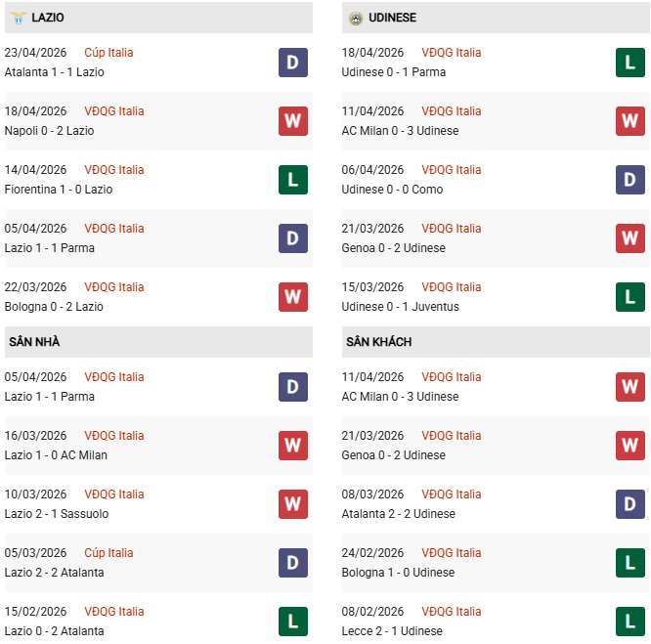Open the Cúp Italia link dated 05/03/2026
Image resolution: width=651 pixels, height=644 pixels.
click(x=108, y=553)
